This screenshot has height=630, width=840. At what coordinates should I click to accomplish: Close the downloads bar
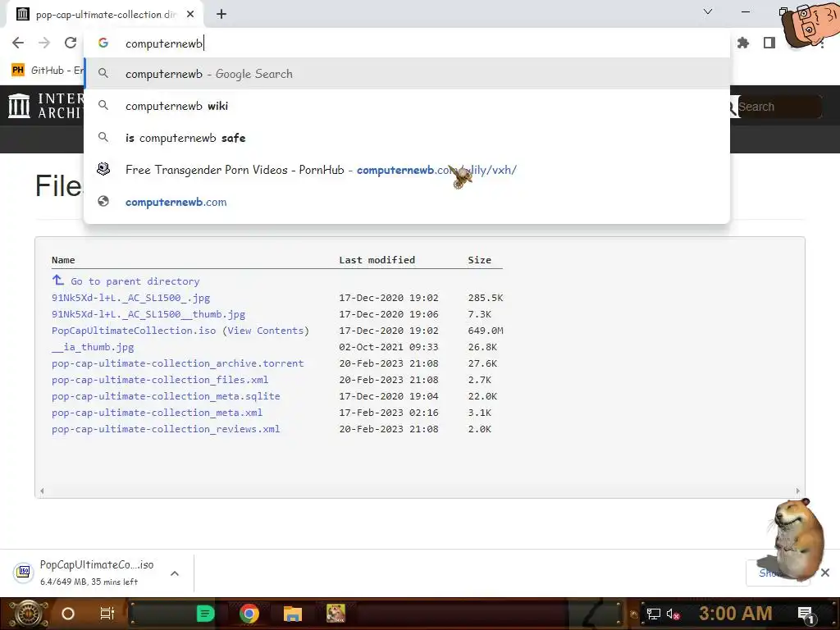(825, 573)
